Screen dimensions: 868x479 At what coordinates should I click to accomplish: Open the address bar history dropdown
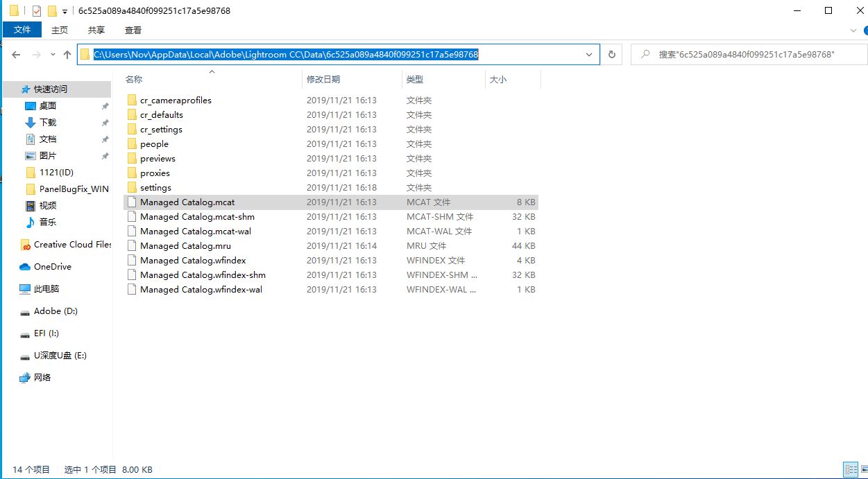[x=589, y=54]
